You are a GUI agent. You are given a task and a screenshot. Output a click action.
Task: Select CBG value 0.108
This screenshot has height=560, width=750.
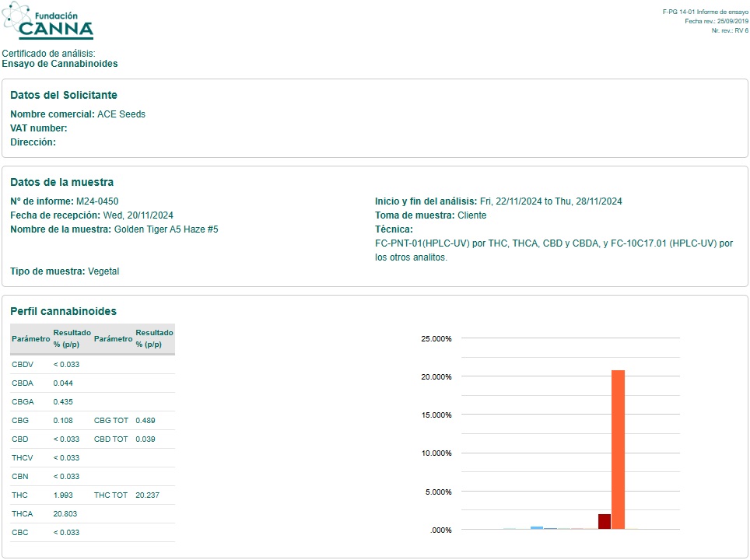click(x=63, y=420)
